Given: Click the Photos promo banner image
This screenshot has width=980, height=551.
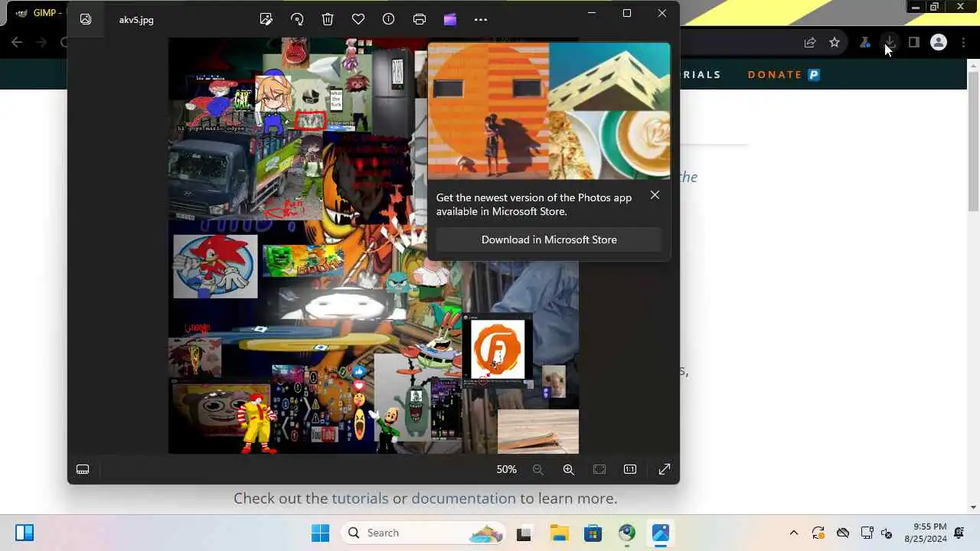Looking at the screenshot, I should [549, 111].
